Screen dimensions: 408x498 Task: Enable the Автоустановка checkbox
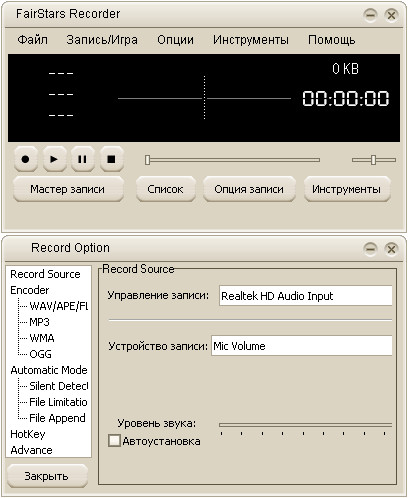pyautogui.click(x=114, y=441)
